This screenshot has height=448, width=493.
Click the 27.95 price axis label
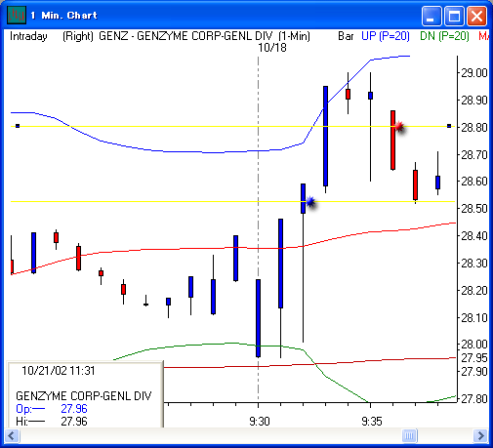coord(474,358)
